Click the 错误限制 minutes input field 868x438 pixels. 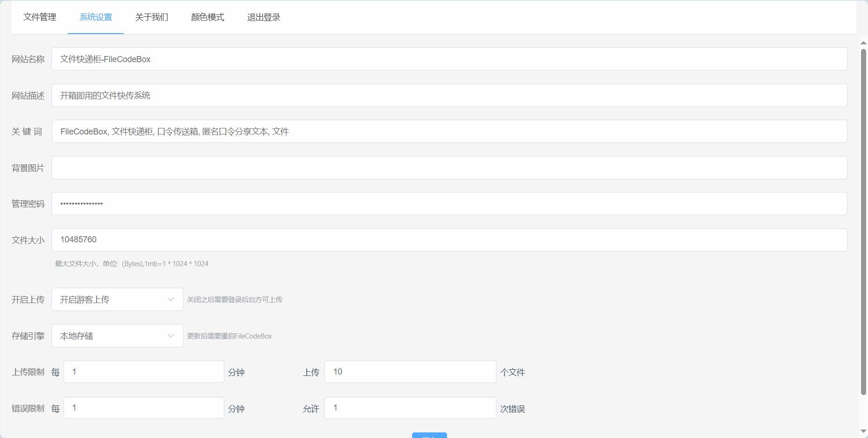pos(144,408)
